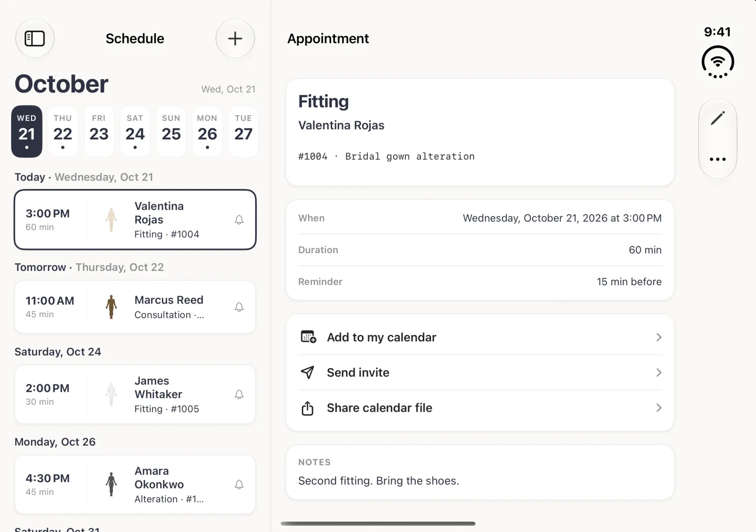This screenshot has height=532, width=756.
Task: Open the 3:00 PM Valentina Rojas appointment
Action: [135, 220]
